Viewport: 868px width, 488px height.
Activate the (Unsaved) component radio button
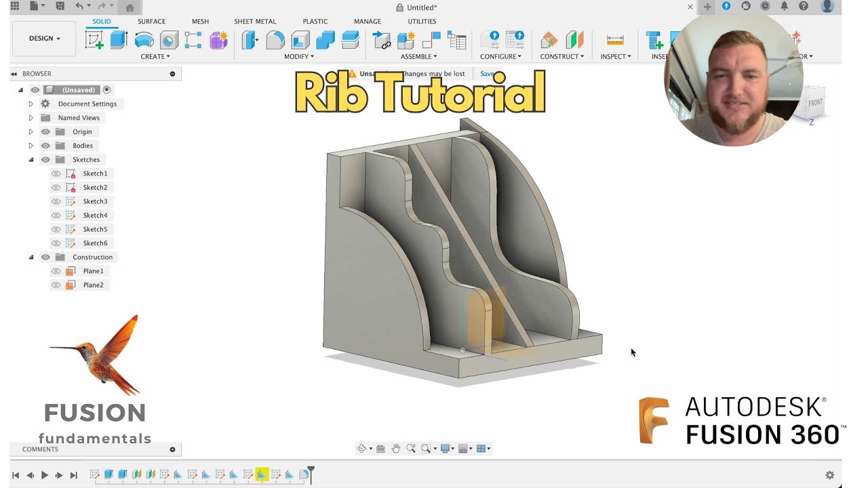[x=106, y=89]
